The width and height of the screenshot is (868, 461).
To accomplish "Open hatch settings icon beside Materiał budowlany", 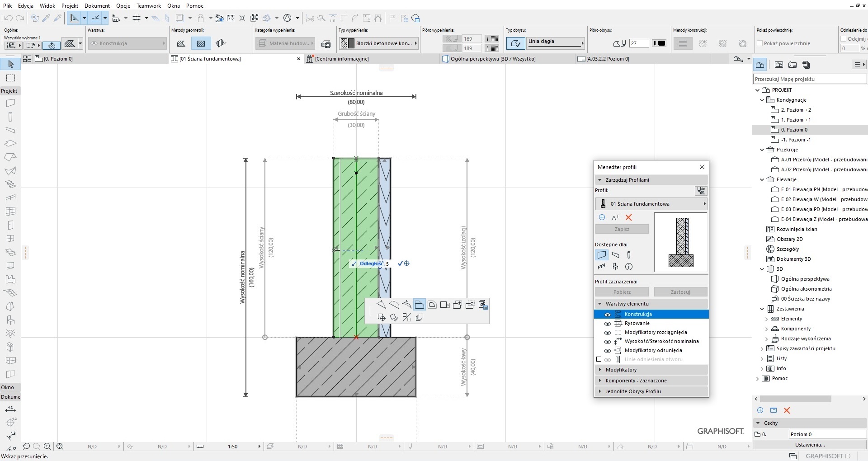I will point(325,44).
